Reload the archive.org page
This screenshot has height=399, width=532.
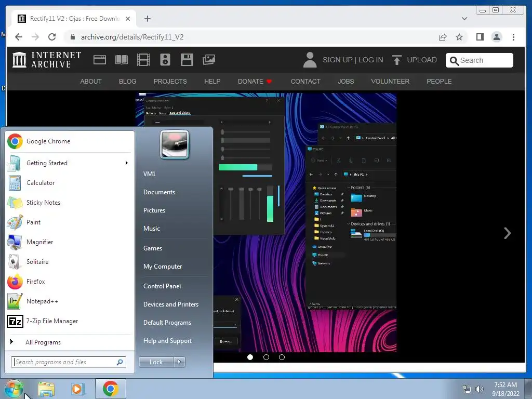point(52,37)
